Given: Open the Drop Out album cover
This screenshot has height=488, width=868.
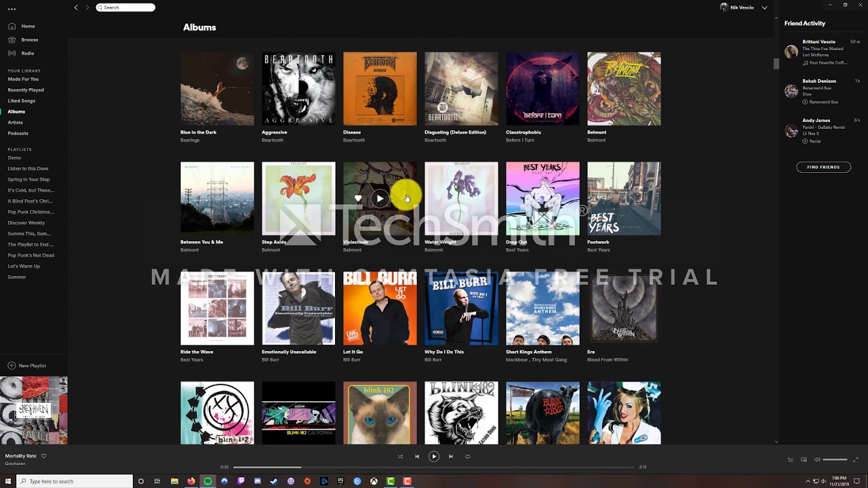Looking at the screenshot, I should [x=542, y=199].
